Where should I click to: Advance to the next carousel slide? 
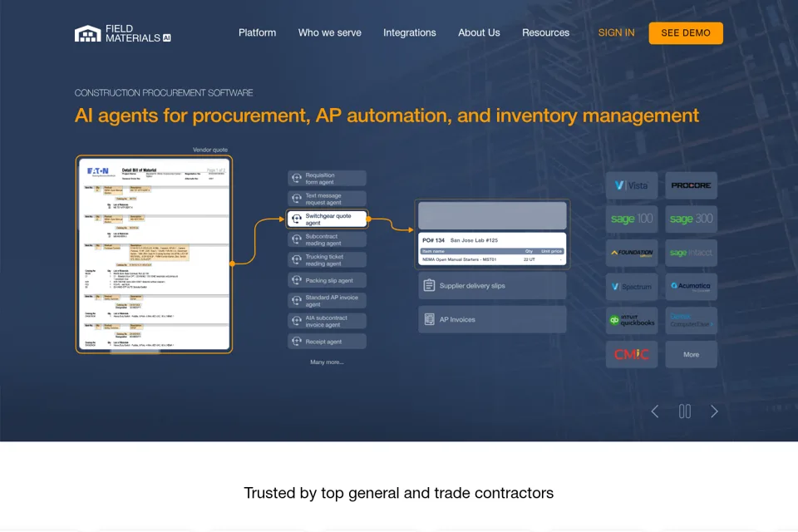[x=714, y=411]
